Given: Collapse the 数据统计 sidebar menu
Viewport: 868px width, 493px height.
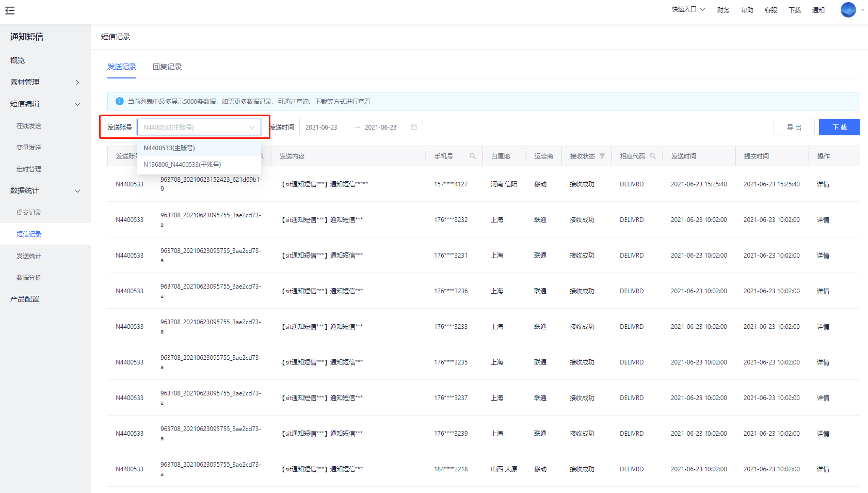Looking at the screenshot, I should point(45,190).
